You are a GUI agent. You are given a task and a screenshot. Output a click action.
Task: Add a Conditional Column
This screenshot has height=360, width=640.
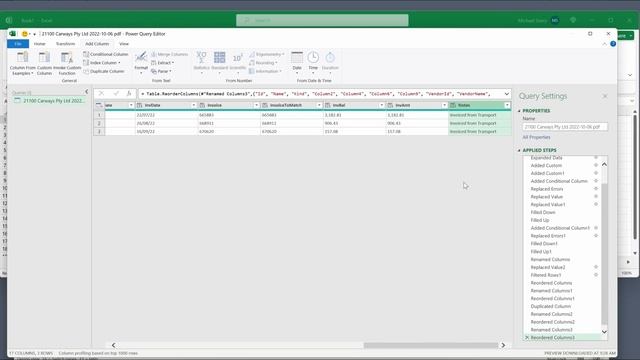106,54
